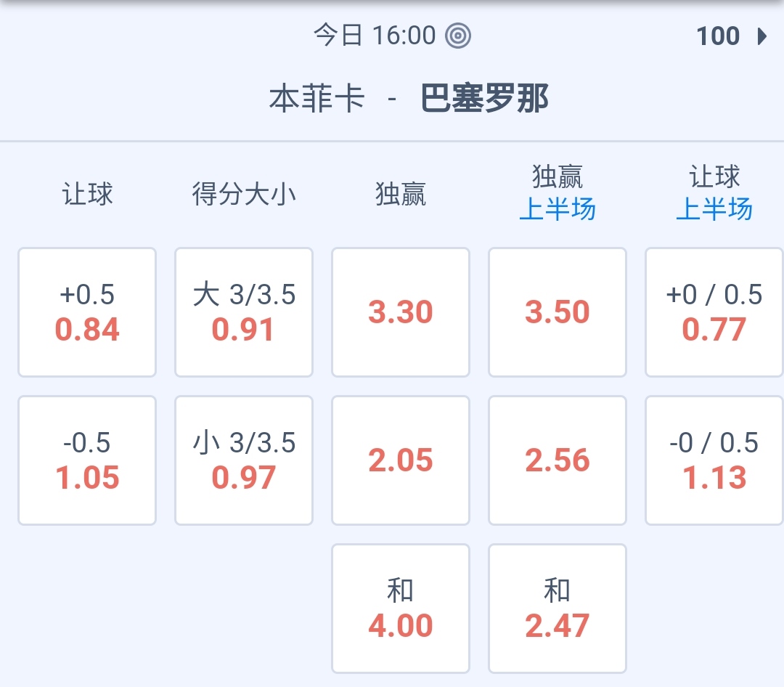784x687 pixels.
Task: Pick under 3/3.5 goals at 0.97
Action: pos(244,460)
